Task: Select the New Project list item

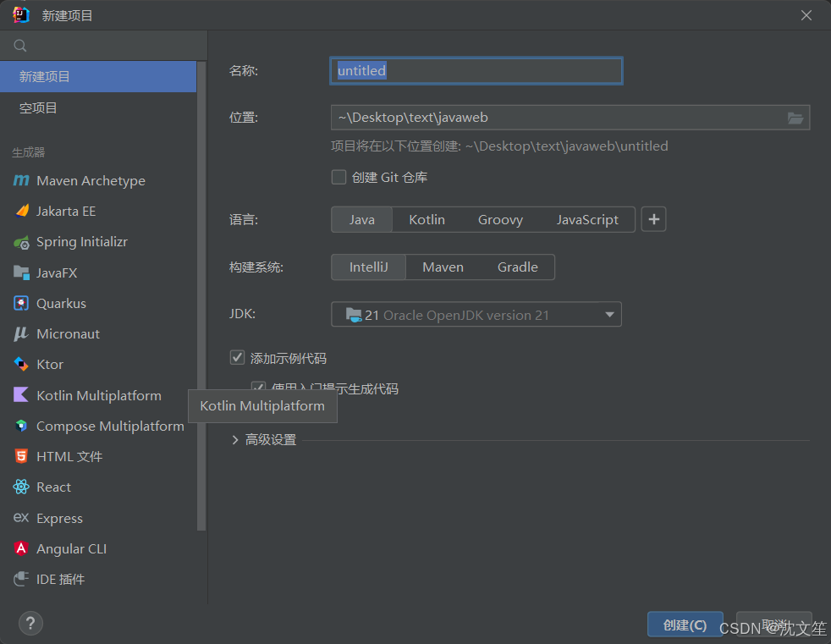Action: pos(98,77)
